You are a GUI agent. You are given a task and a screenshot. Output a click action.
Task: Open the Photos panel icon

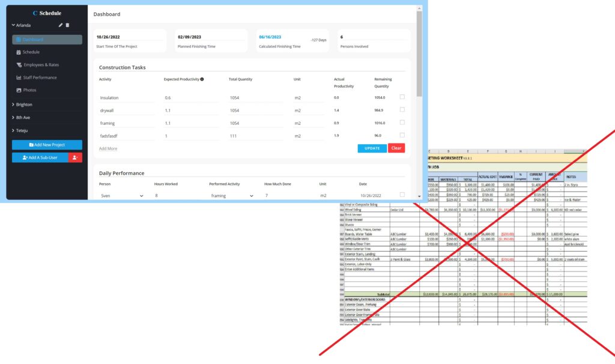(x=19, y=89)
